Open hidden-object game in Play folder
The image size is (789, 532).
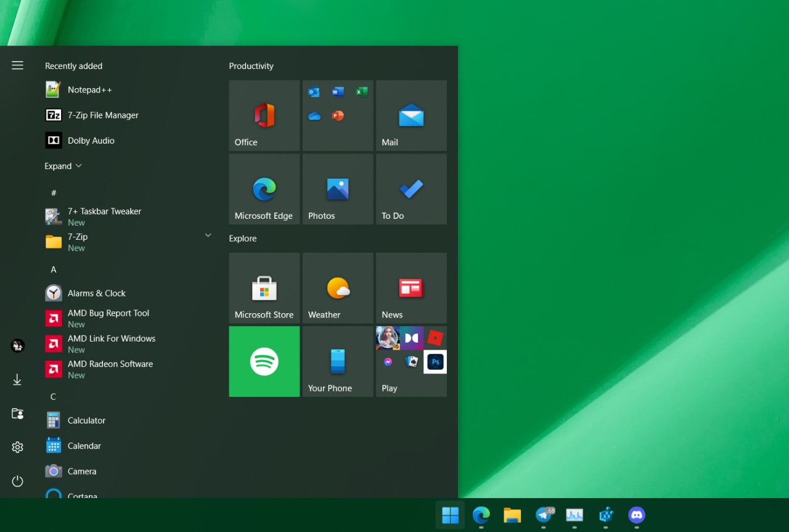[x=388, y=338]
